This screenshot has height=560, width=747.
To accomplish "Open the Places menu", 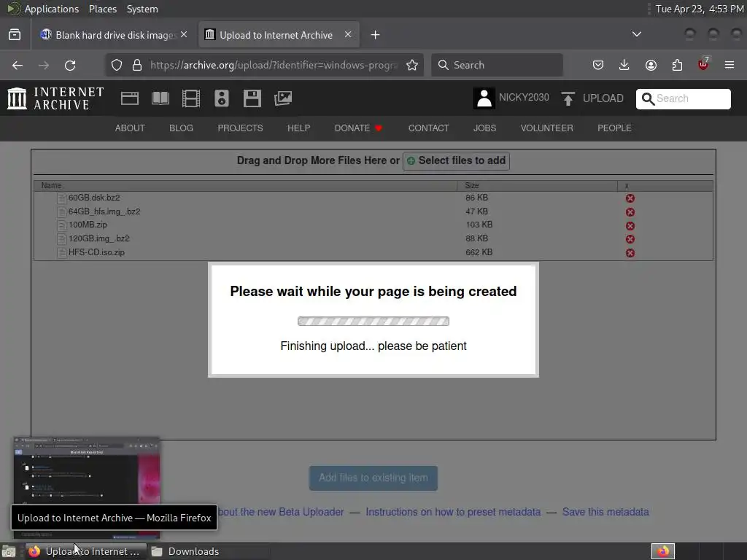I will 103,9.
